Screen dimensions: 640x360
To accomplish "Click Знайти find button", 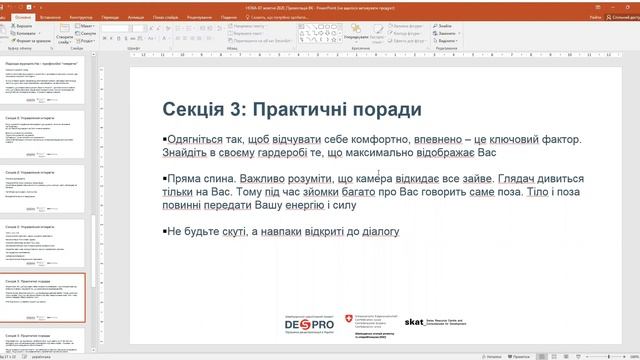I will pyautogui.click(x=442, y=26).
